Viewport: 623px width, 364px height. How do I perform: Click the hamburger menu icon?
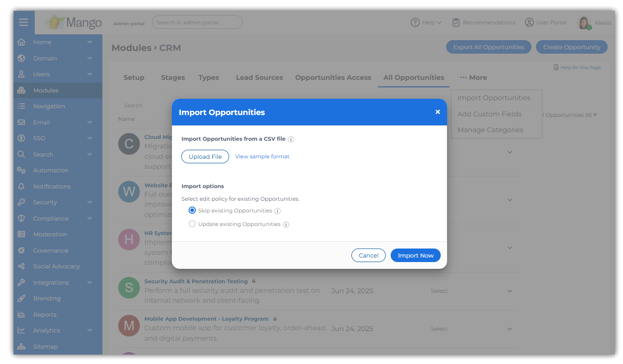pyautogui.click(x=23, y=23)
